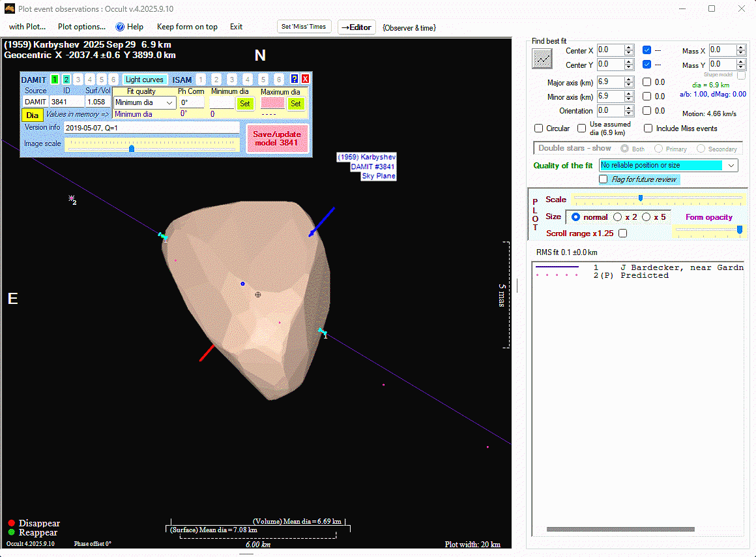The image size is (756, 557).
Task: Click the Help menu item with question icon
Action: 129,27
